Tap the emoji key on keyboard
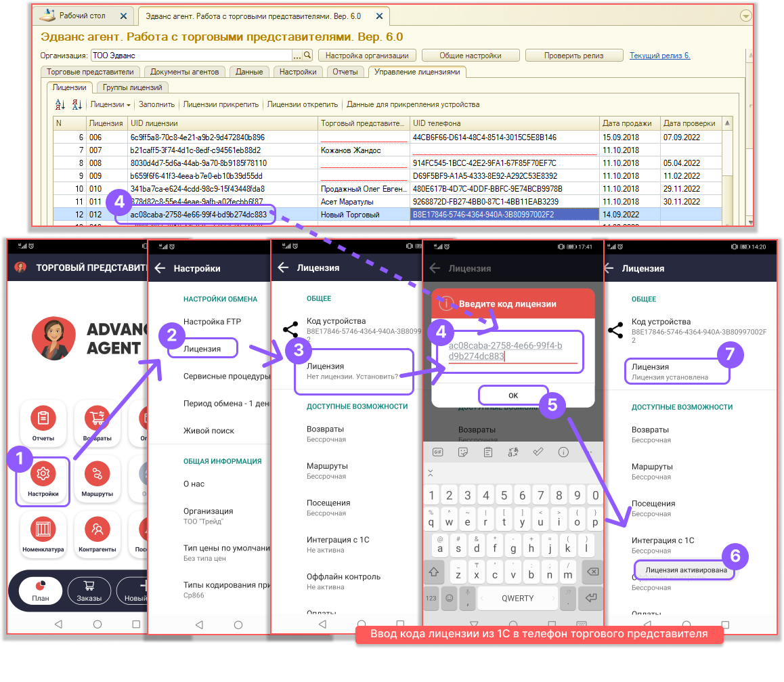This screenshot has width=784, height=682. tap(449, 599)
